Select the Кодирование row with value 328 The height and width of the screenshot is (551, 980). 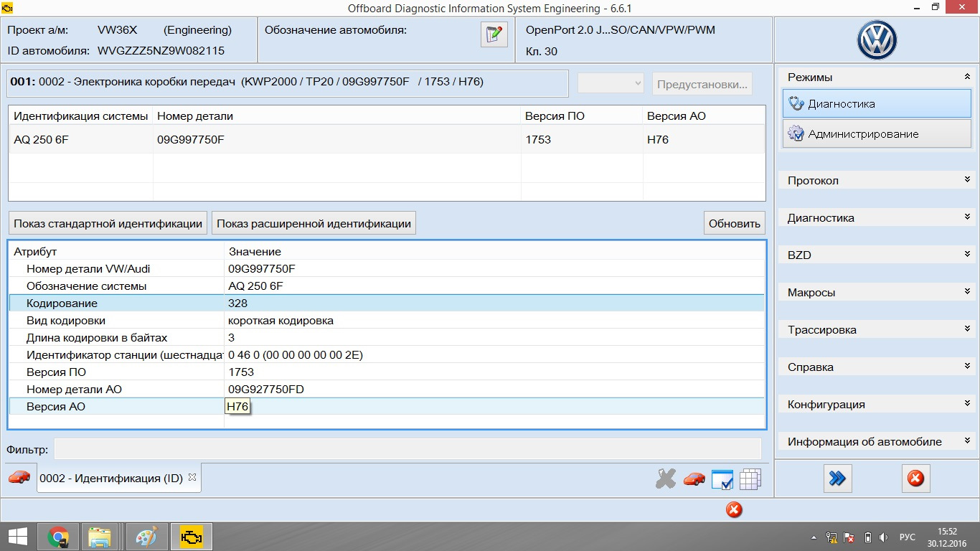click(x=387, y=303)
